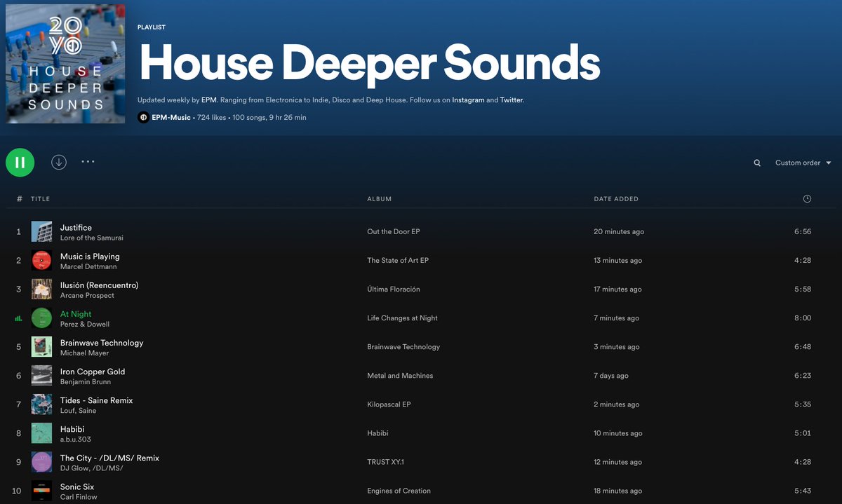Image resolution: width=842 pixels, height=504 pixels.
Task: Click the "7 days ago" date added cell
Action: pos(611,376)
